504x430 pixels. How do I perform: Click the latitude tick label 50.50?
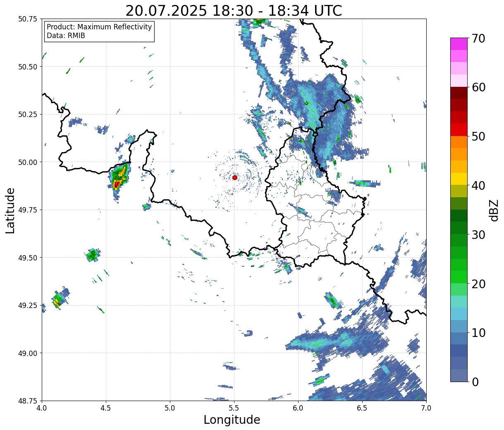[x=27, y=67]
